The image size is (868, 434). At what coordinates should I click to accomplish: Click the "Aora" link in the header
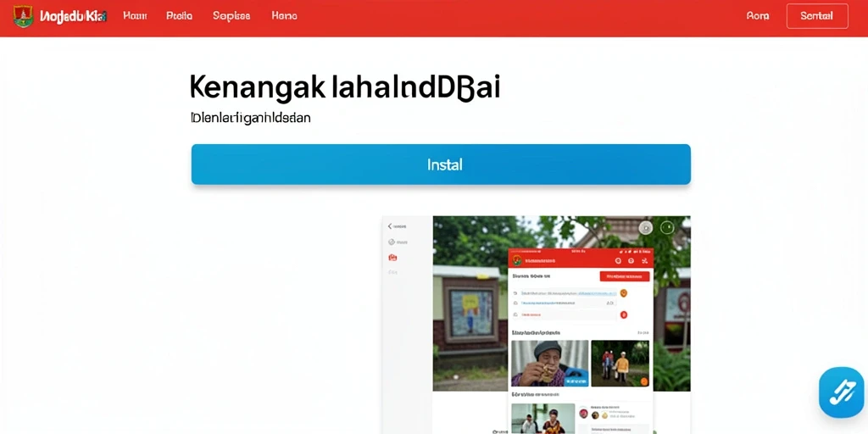[758, 16]
